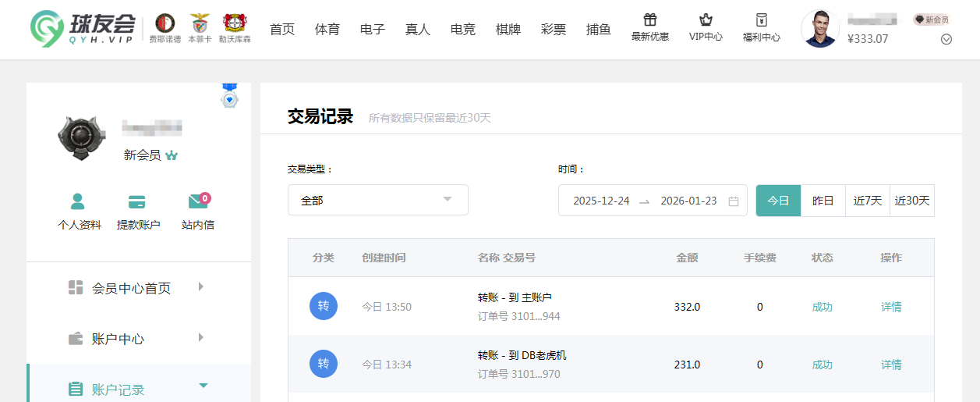Open 详情 for the 332.0 transfer

[891, 307]
